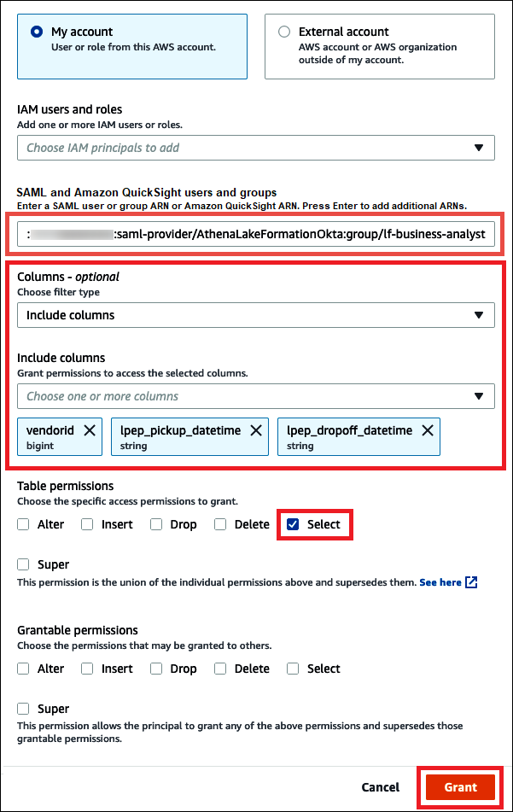513x812 pixels.
Task: Enable Select under Grantable permissions
Action: click(x=293, y=668)
